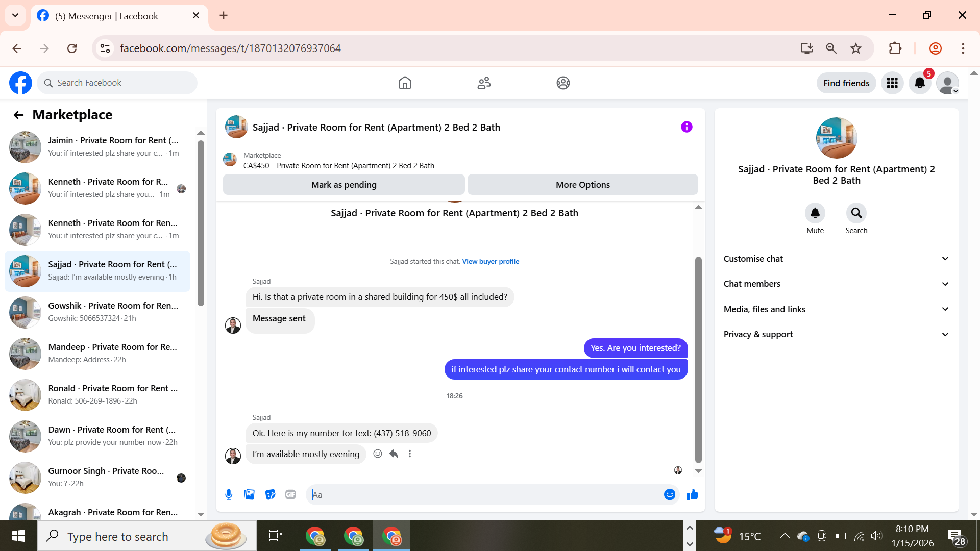Viewport: 980px width, 551px height.
Task: Toggle the conversation information panel
Action: point(687,127)
